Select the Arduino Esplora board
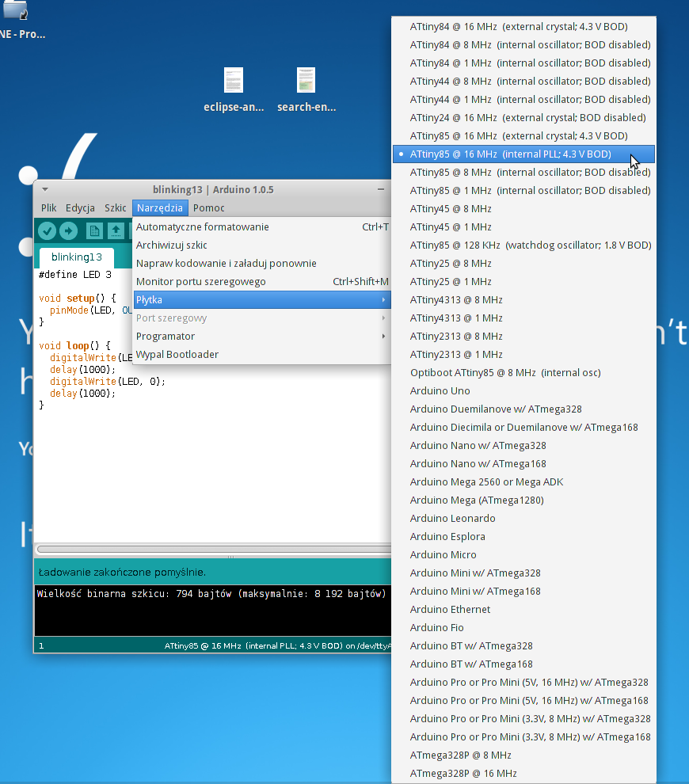689x784 pixels. 524,536
